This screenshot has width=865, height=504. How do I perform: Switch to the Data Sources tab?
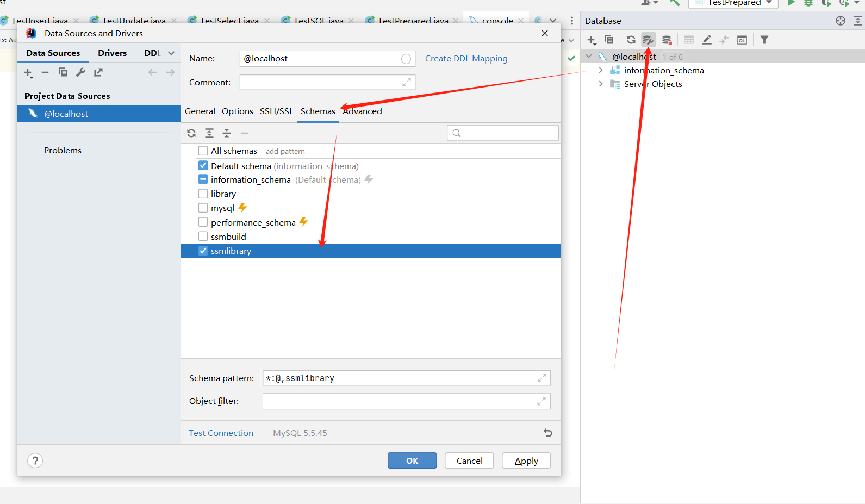(53, 53)
